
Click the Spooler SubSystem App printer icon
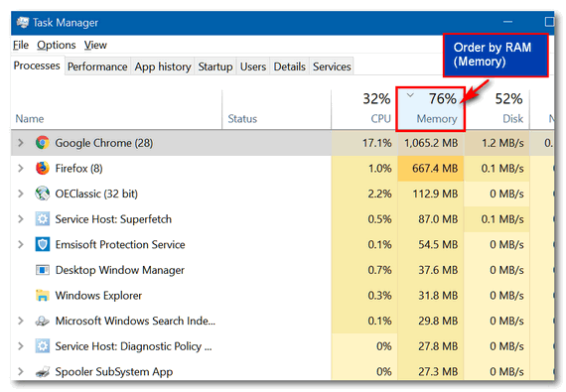click(43, 371)
